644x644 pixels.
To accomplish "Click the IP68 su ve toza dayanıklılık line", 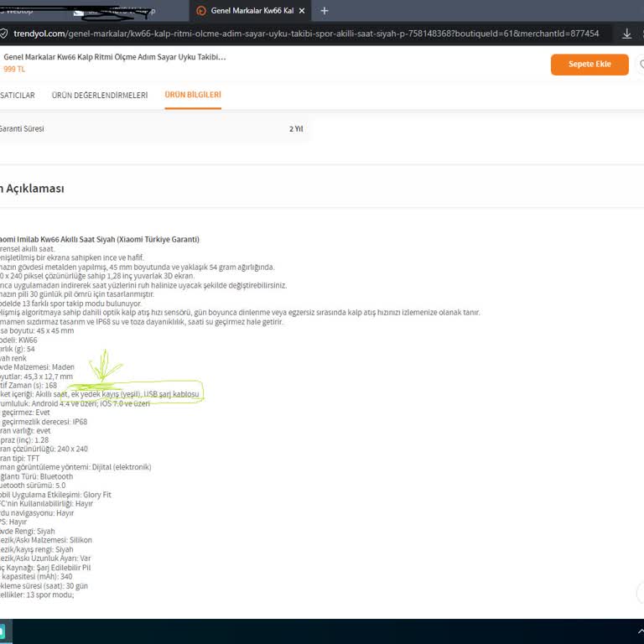I will pyautogui.click(x=142, y=322).
